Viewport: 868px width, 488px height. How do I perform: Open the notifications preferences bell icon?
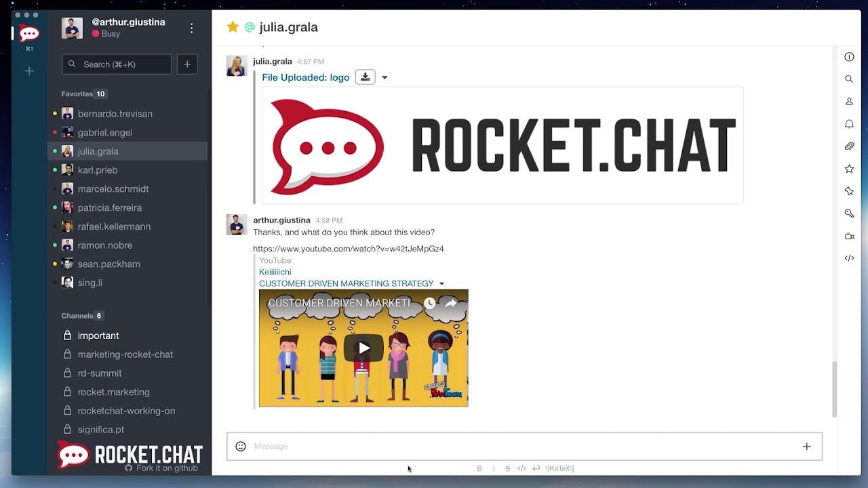(x=849, y=124)
